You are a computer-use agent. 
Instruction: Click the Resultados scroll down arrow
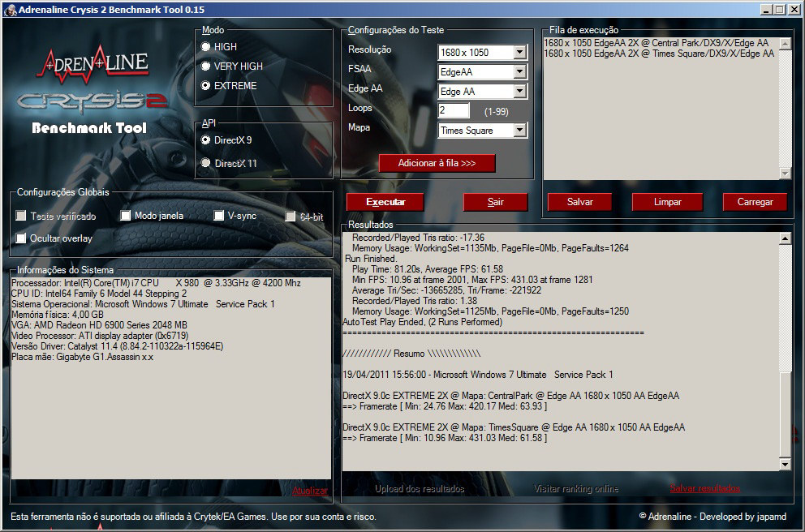[x=785, y=464]
